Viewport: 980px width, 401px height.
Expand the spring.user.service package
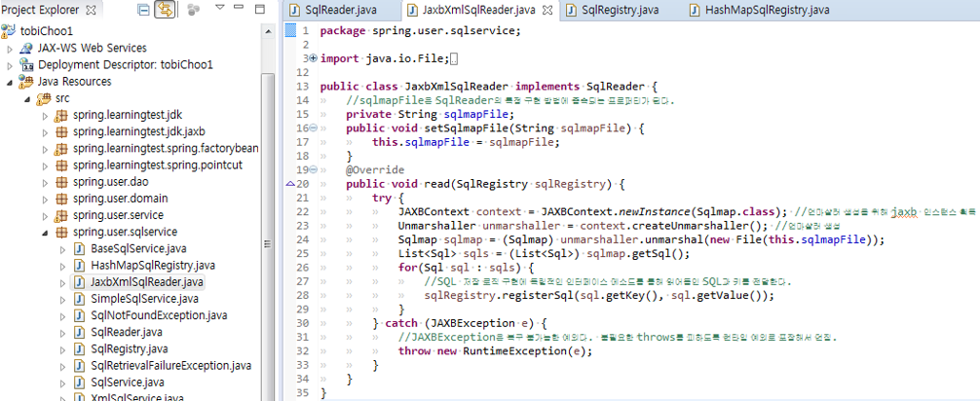45,215
